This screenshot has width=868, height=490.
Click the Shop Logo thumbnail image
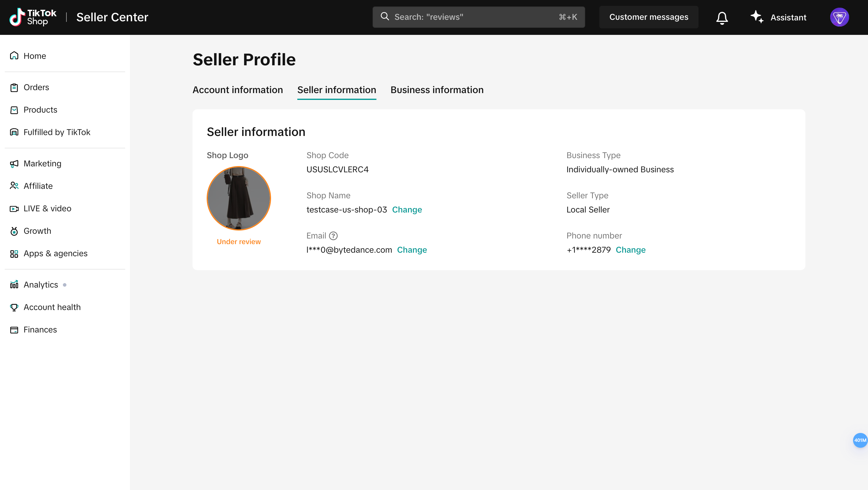click(x=239, y=198)
